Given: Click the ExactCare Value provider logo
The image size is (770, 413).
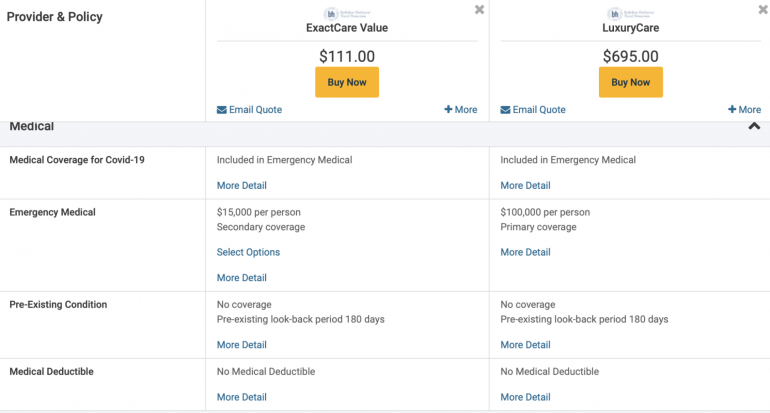Looking at the screenshot, I should point(346,13).
